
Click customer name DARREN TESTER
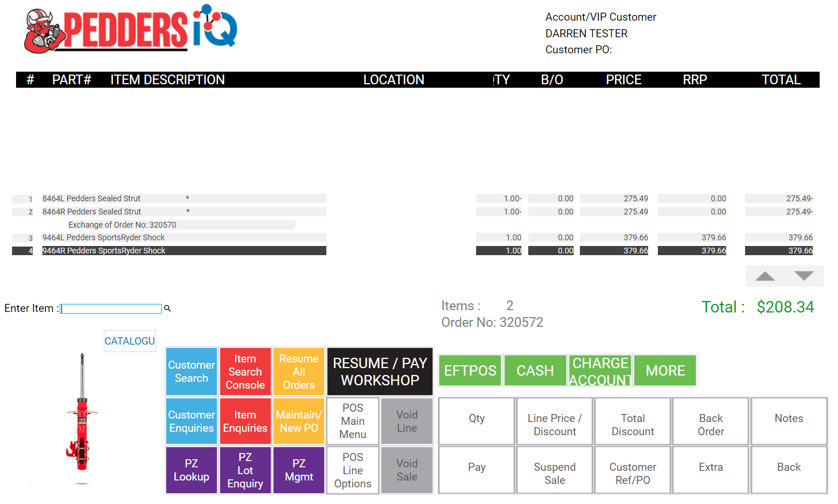[586, 33]
